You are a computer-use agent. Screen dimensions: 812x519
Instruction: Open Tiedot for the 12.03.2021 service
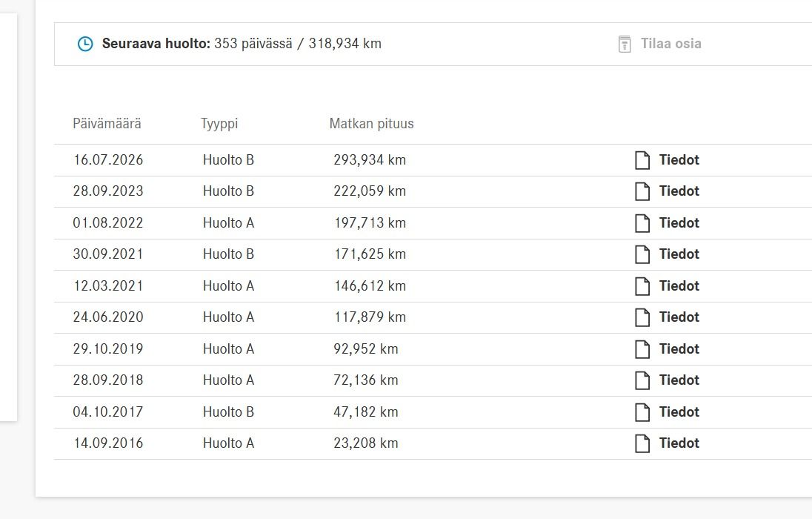coord(679,285)
